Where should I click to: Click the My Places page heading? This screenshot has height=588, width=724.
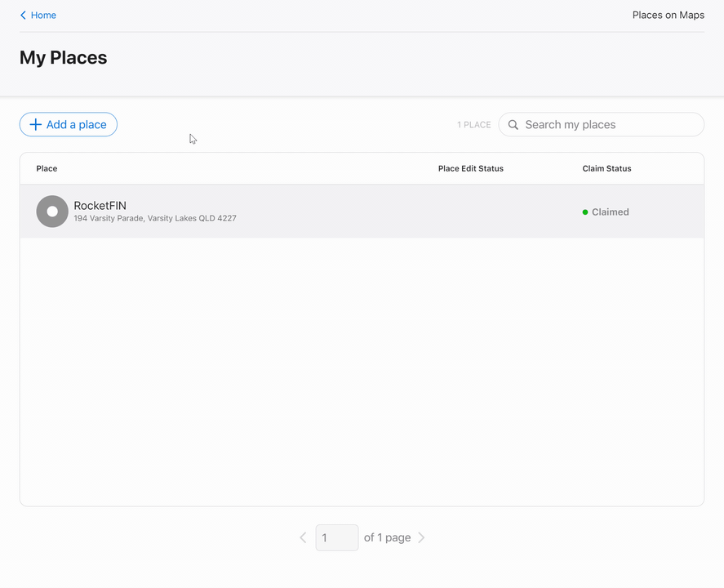(63, 57)
